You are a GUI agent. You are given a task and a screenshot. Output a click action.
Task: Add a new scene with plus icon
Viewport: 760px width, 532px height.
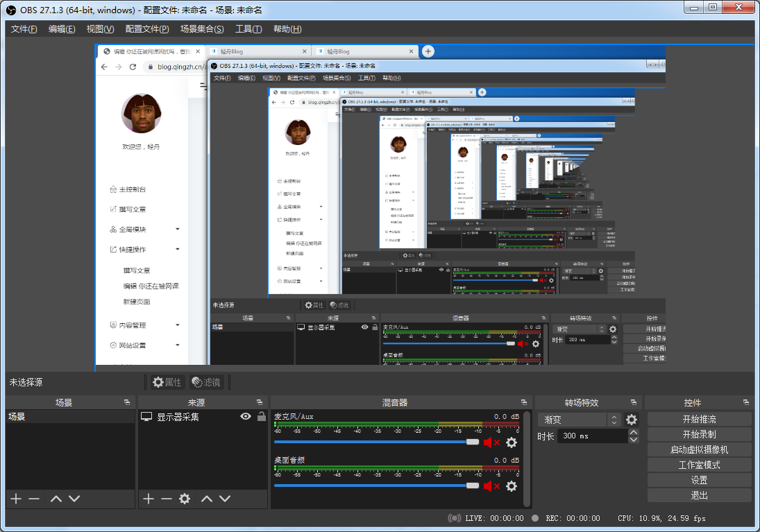coord(16,499)
